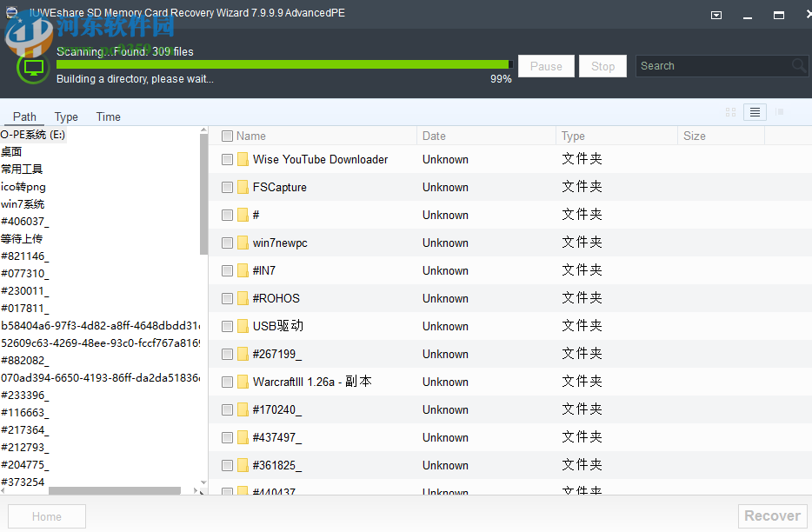Check the win7newpc folder checkbox
Image resolution: width=812 pixels, height=532 pixels.
coord(227,243)
